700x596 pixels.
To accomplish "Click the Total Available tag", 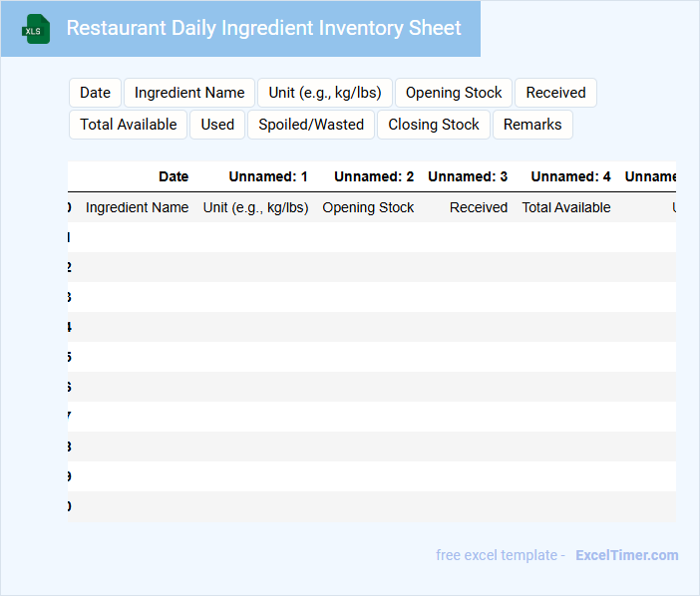I will pyautogui.click(x=128, y=125).
